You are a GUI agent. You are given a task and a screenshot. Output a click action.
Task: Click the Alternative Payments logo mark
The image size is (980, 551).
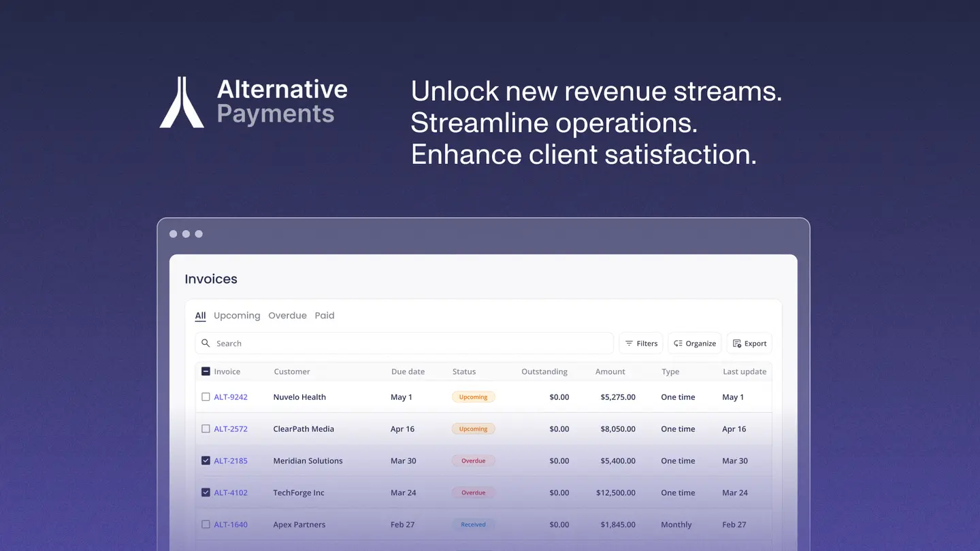[x=182, y=102]
